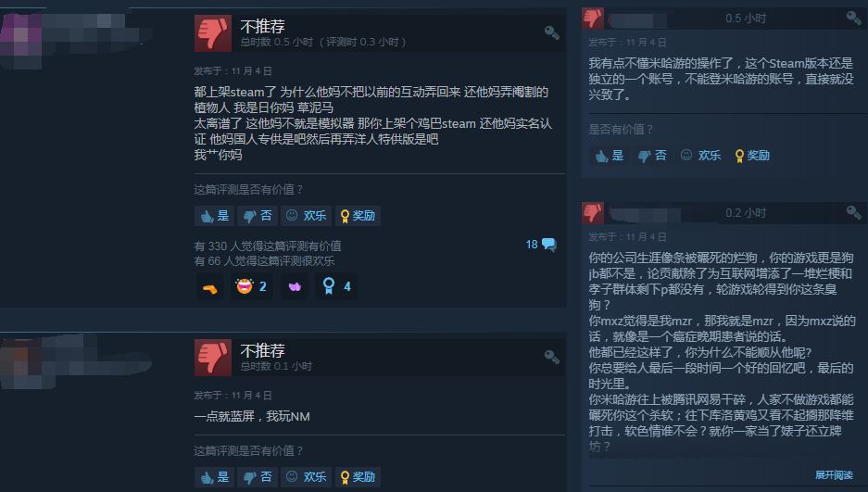
Task: Give 奖励 to the first review
Action: [358, 216]
